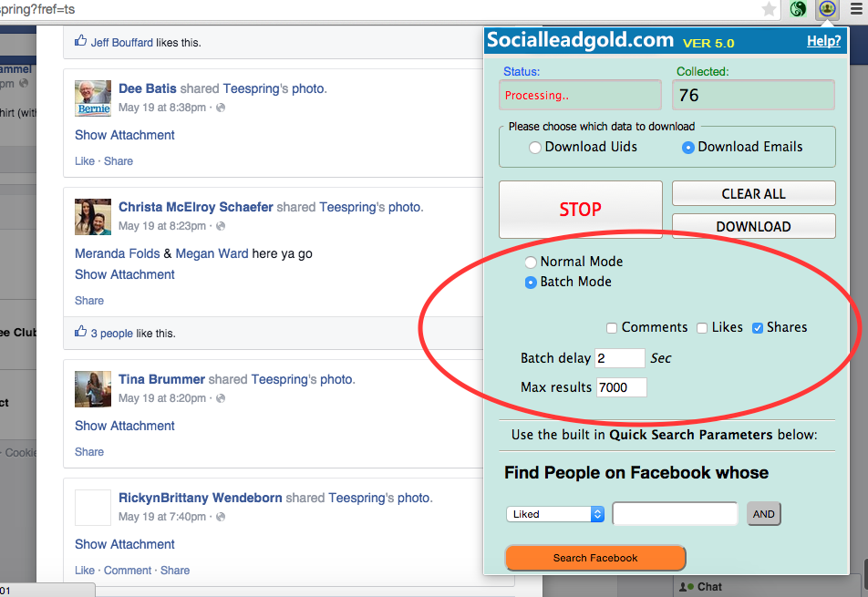This screenshot has width=868, height=597.
Task: Open RickynBrittany Wendeborn name link
Action: point(201,498)
